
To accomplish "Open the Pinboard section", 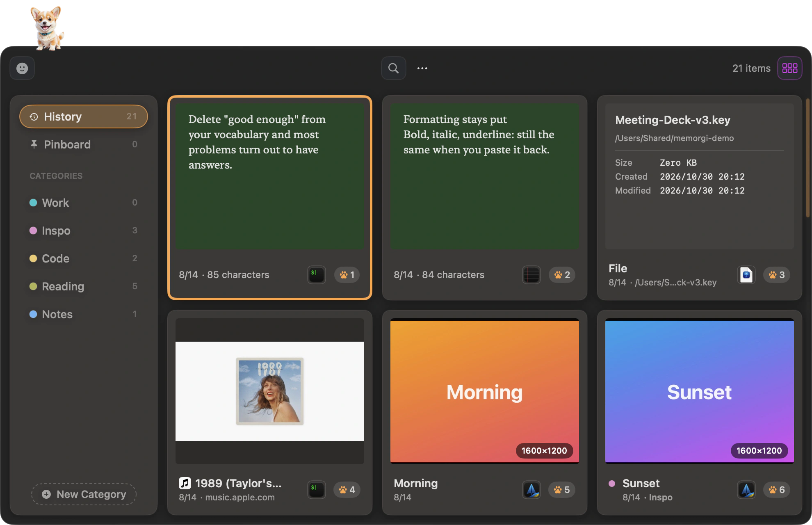I will pyautogui.click(x=84, y=144).
